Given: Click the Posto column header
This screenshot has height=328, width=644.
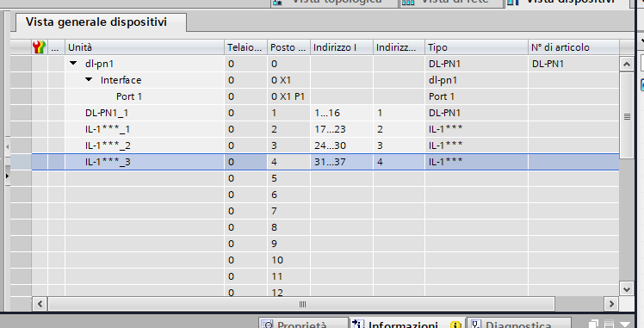Looking at the screenshot, I should point(288,47).
